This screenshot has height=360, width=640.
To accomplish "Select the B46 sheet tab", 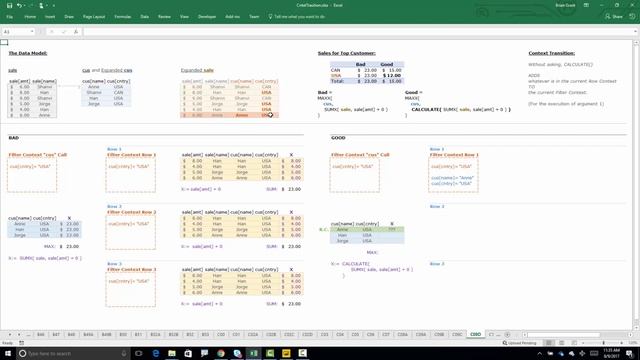I will [40, 334].
